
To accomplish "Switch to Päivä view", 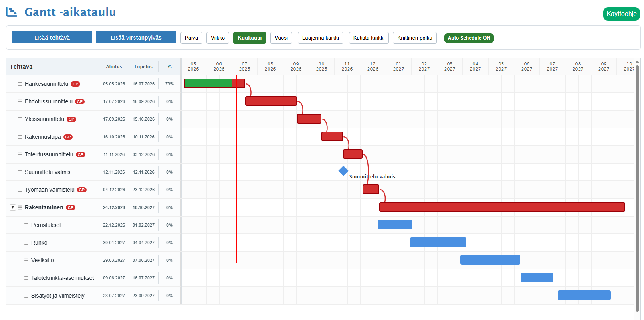I will tap(191, 38).
